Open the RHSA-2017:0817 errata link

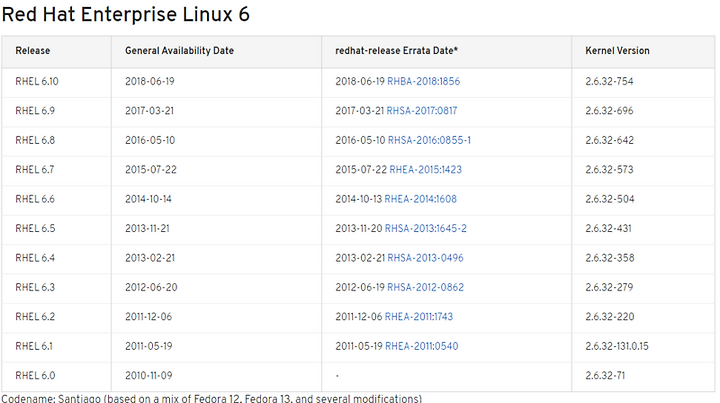[422, 111]
